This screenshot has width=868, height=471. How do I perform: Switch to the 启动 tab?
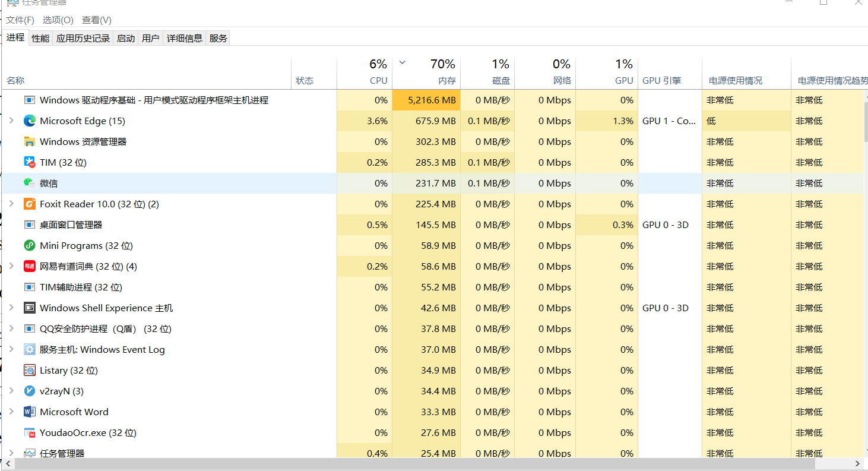126,39
